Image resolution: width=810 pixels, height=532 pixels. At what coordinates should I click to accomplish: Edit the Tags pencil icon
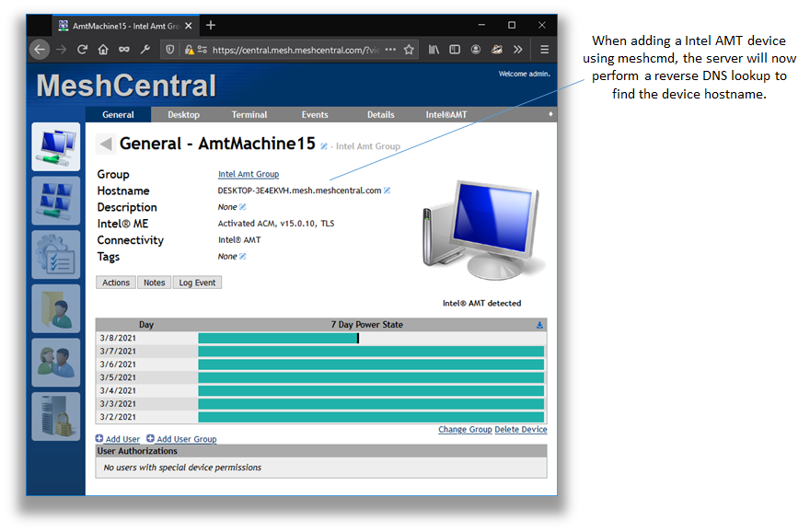(x=243, y=257)
